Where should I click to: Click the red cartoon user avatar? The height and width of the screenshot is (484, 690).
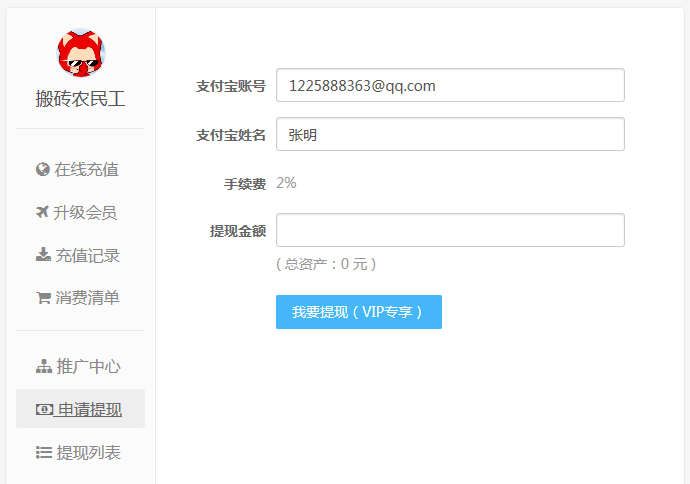click(80, 55)
